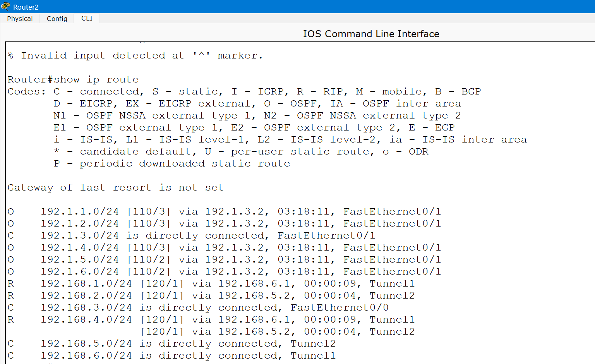Click the Router2 window title text

coord(26,7)
